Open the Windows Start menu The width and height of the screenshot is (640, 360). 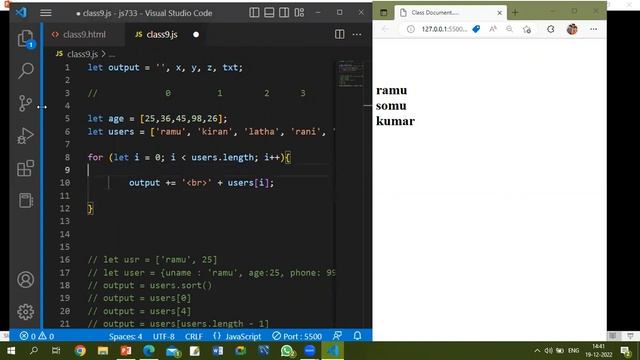pos(11,351)
